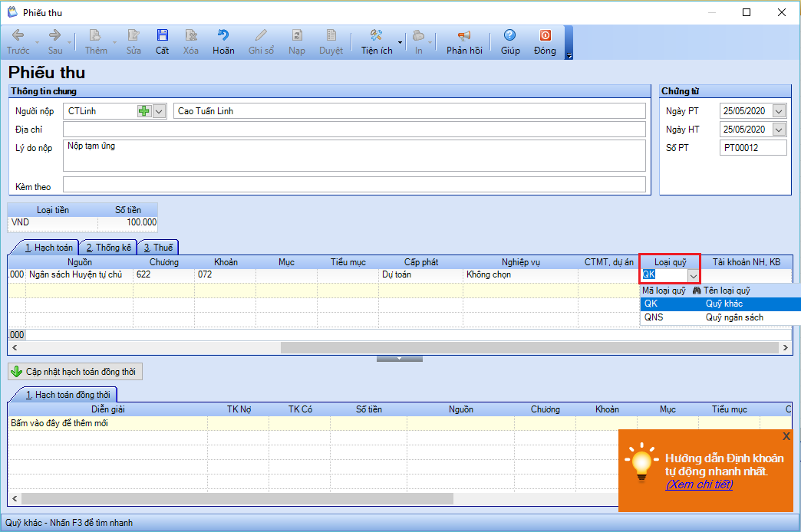Click the Số PT input field
This screenshot has height=532, width=801.
point(753,148)
